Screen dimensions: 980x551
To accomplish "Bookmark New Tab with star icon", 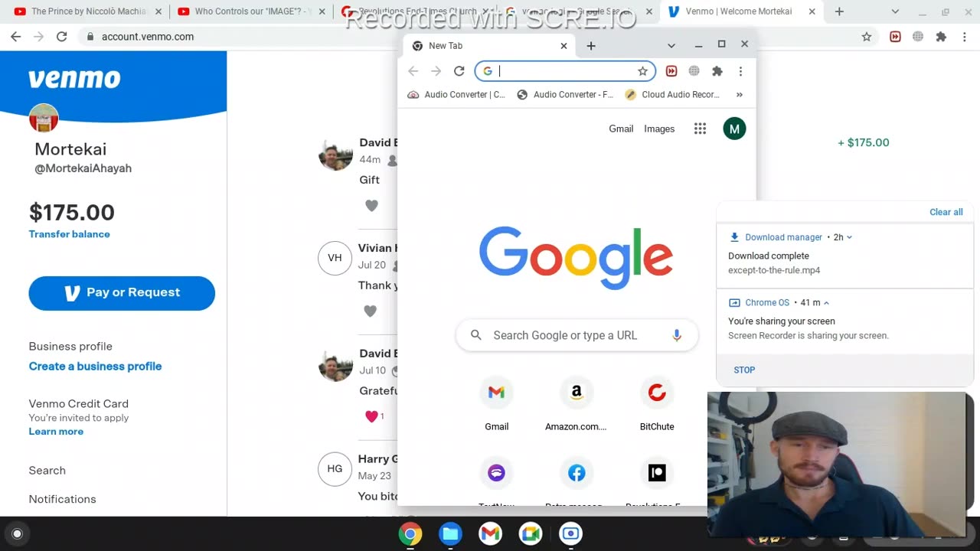I will click(x=643, y=71).
